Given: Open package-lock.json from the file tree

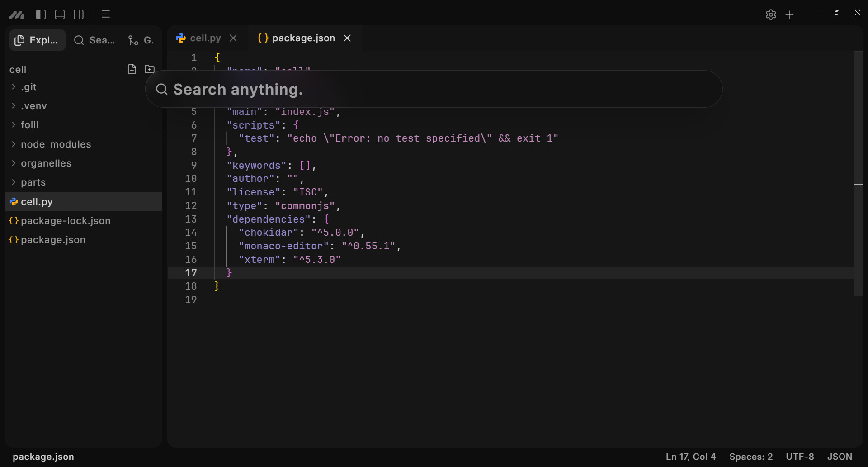Looking at the screenshot, I should 66,221.
